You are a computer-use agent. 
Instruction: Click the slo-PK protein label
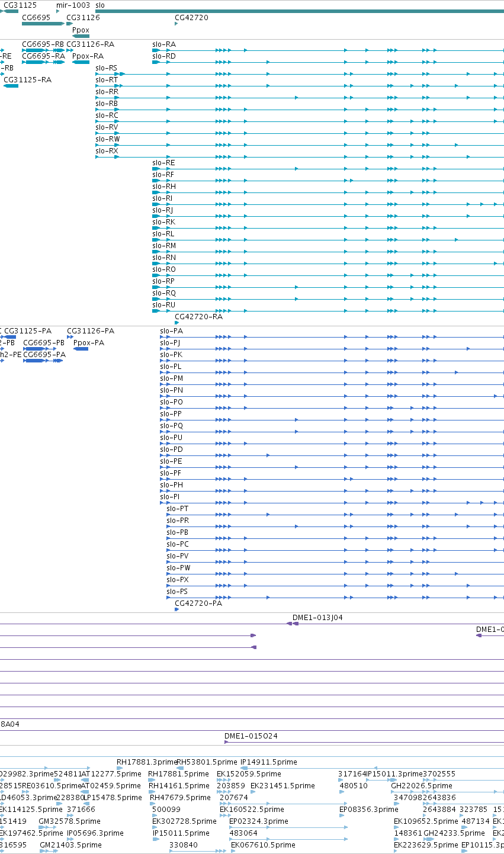(x=171, y=355)
